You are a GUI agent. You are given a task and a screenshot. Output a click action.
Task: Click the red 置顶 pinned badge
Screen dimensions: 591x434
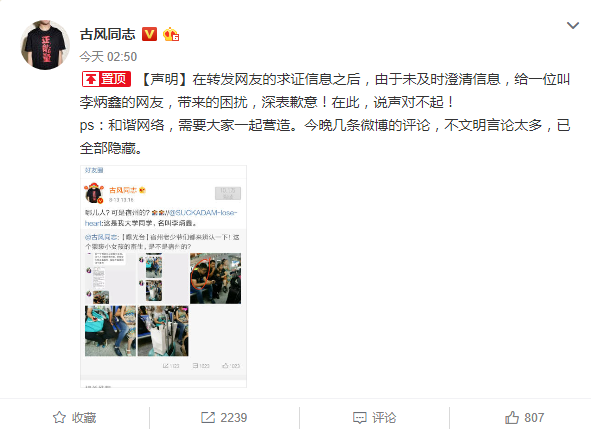point(106,79)
